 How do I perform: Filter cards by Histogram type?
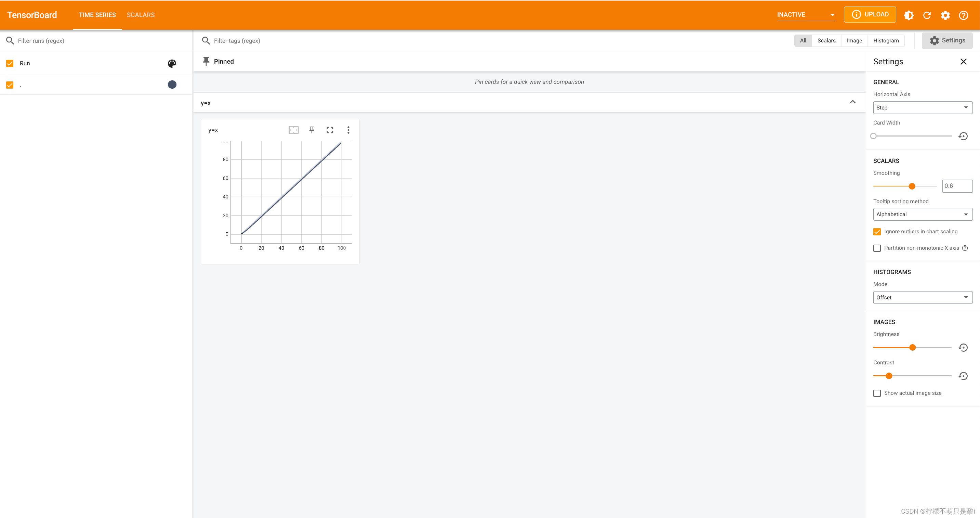[x=886, y=41]
